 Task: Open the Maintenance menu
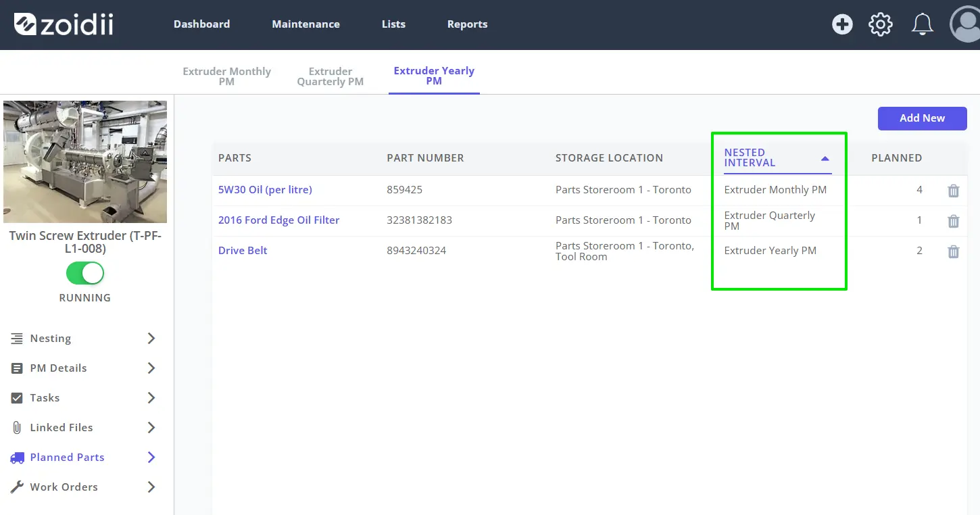pos(305,24)
